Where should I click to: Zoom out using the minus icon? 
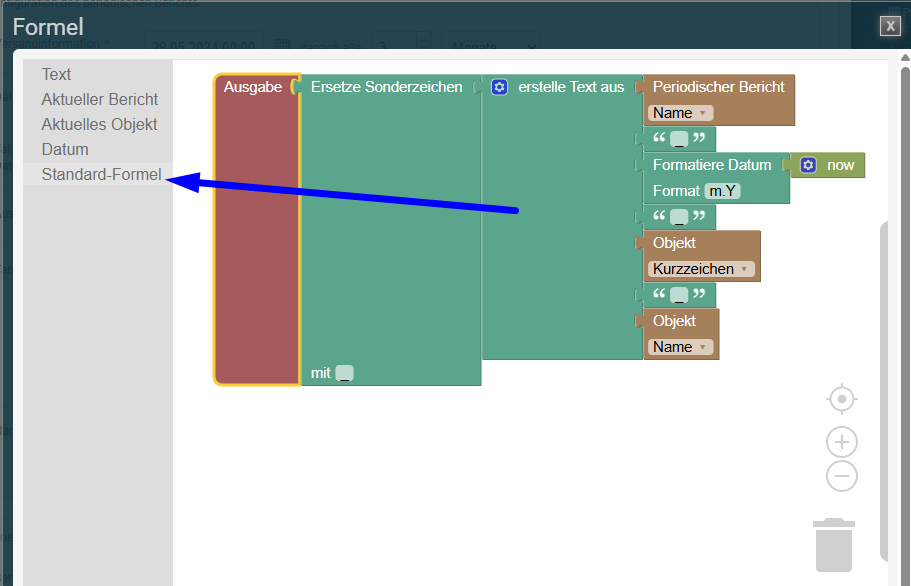pyautogui.click(x=842, y=476)
